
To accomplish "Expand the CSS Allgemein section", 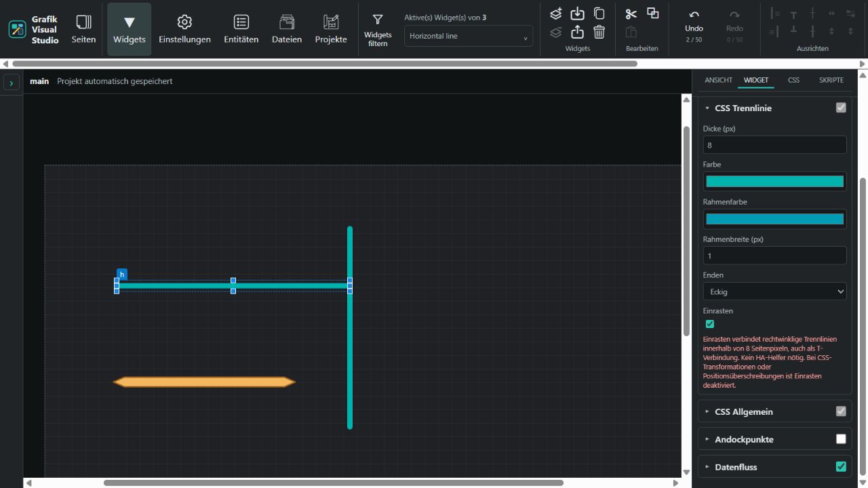I will click(707, 411).
